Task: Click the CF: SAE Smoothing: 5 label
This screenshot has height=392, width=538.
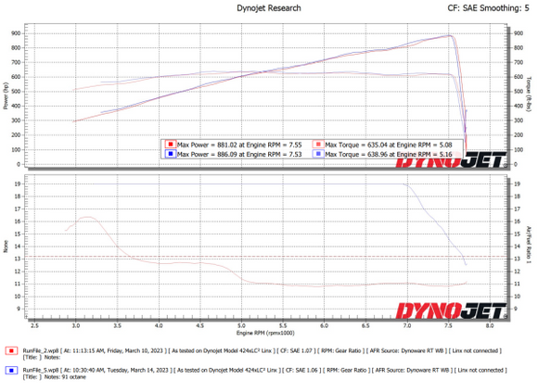Action: pos(488,8)
